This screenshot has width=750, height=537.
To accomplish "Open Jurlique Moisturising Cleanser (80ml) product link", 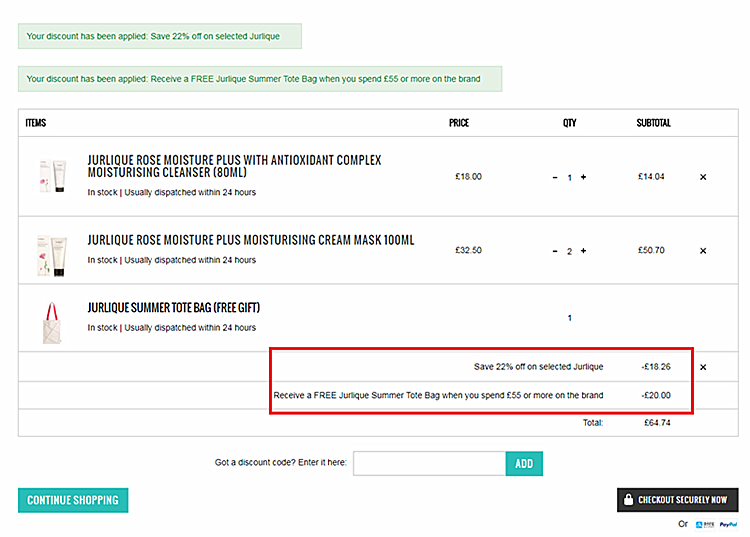I will coord(234,166).
